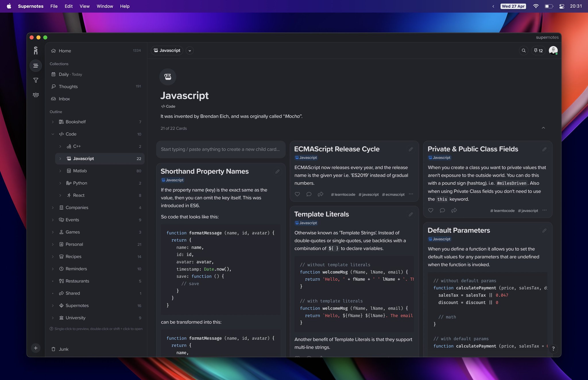The image size is (588, 380).
Task: Click the search magnifier icon
Action: click(523, 51)
